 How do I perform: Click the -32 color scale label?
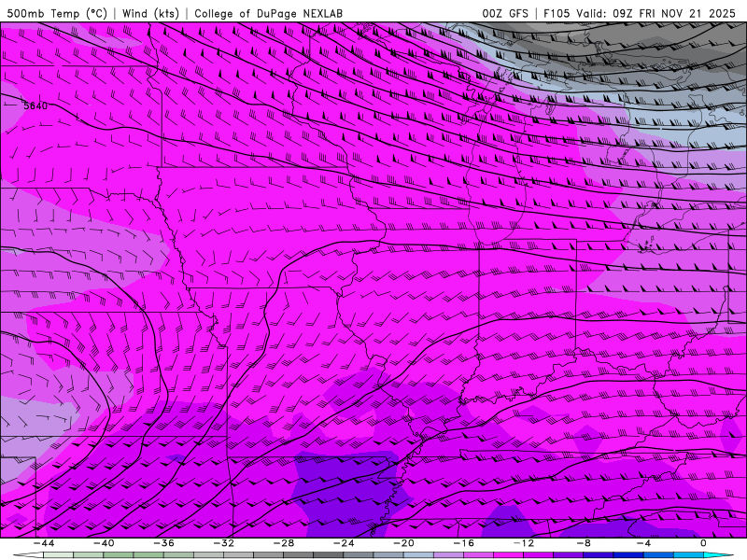pyautogui.click(x=224, y=543)
